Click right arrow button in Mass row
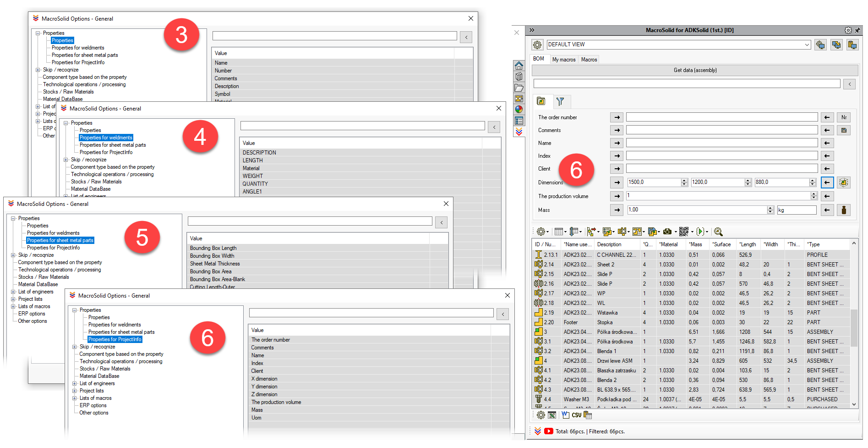868x448 pixels. 617,210
